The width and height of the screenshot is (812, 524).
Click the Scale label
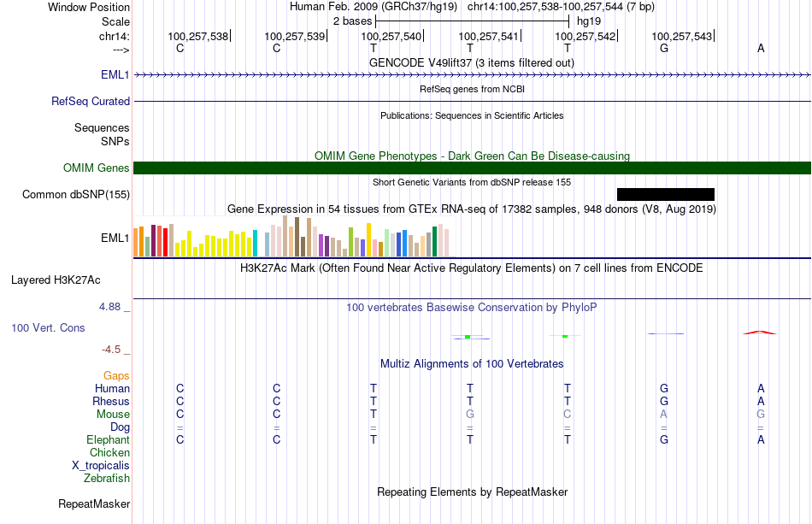click(115, 21)
